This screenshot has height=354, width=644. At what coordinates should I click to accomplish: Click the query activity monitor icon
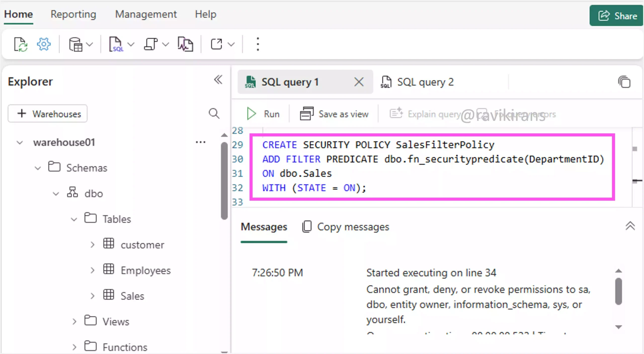tap(185, 45)
